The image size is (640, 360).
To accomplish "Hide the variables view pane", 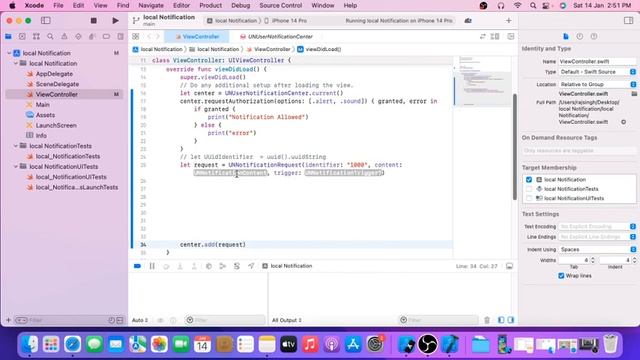I will click(501, 320).
